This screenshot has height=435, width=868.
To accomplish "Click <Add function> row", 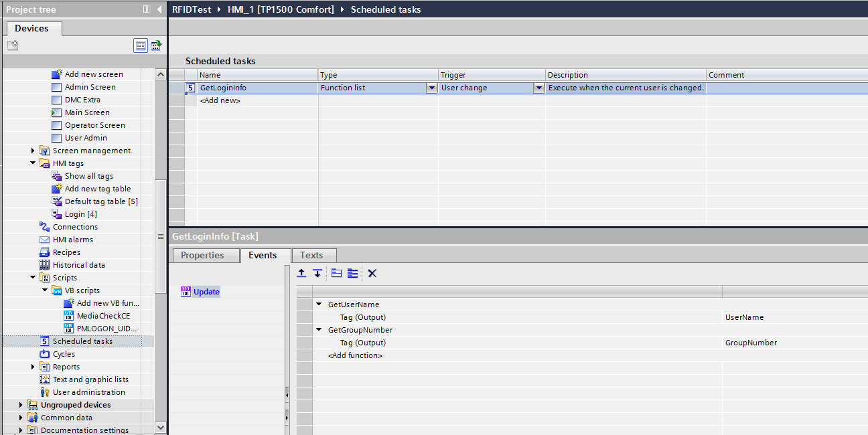I will (x=355, y=355).
